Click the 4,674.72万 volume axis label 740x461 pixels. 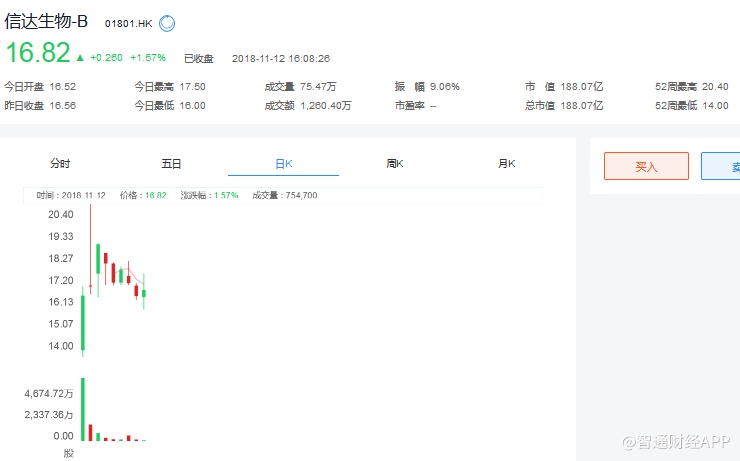pyautogui.click(x=49, y=394)
